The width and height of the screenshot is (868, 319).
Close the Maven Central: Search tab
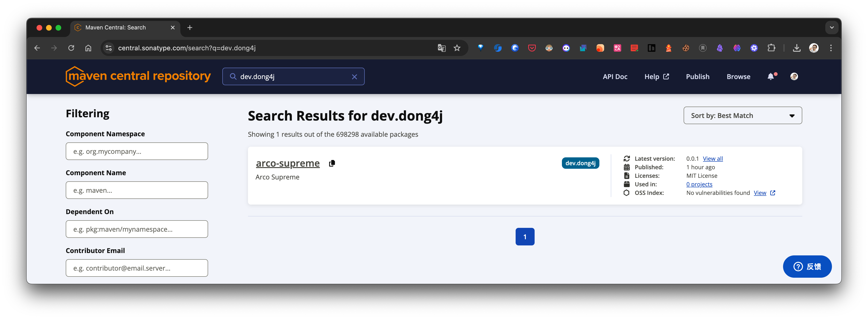coord(173,28)
